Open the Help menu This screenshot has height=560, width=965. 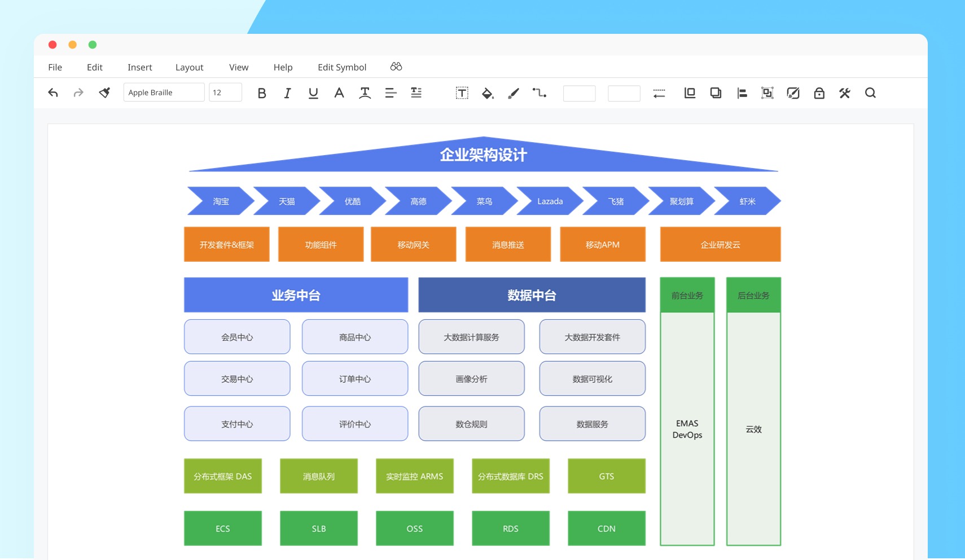283,67
